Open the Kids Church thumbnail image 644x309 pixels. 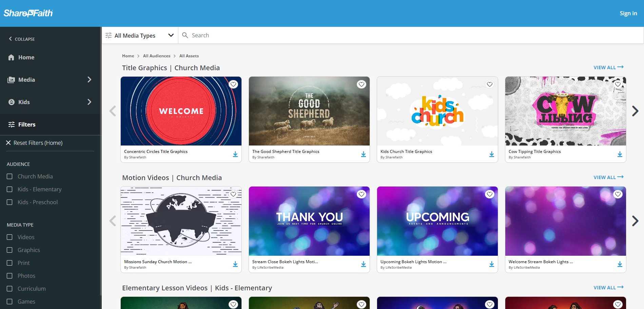437,111
